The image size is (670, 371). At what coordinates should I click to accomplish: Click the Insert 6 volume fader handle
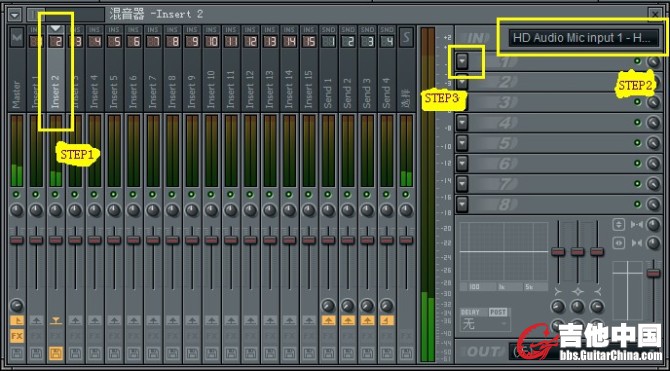pyautogui.click(x=133, y=240)
